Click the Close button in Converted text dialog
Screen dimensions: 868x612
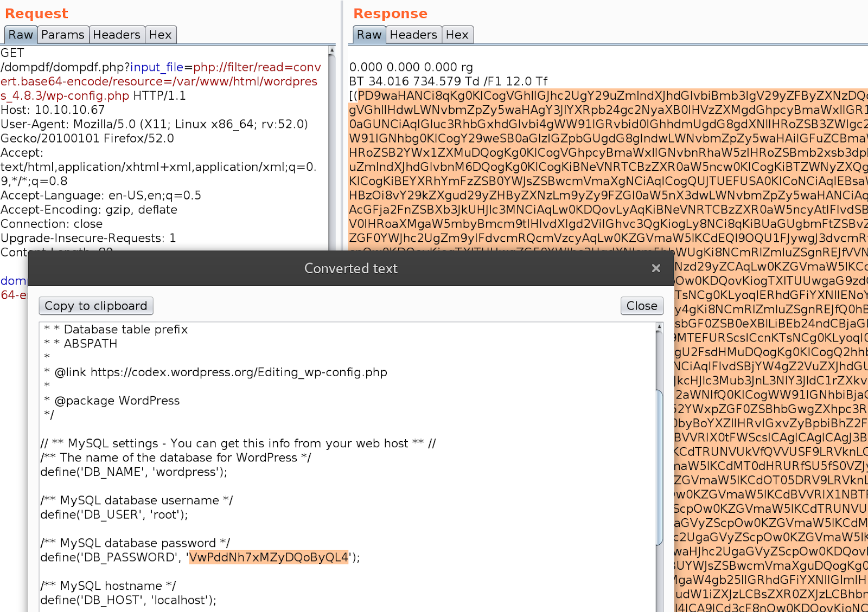click(642, 306)
